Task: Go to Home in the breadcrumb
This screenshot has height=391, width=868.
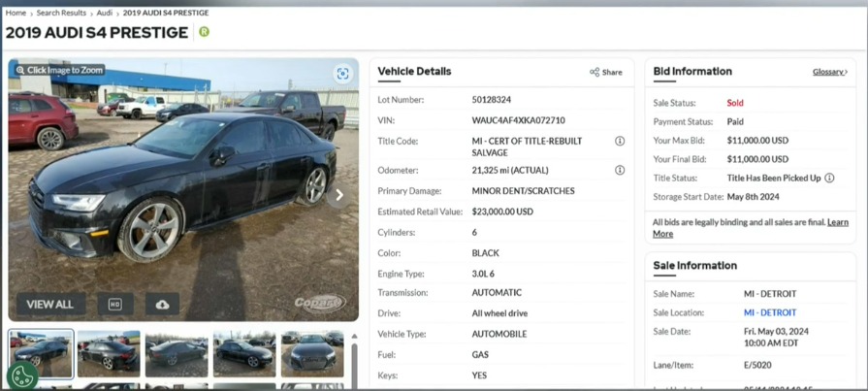Action: [16, 13]
